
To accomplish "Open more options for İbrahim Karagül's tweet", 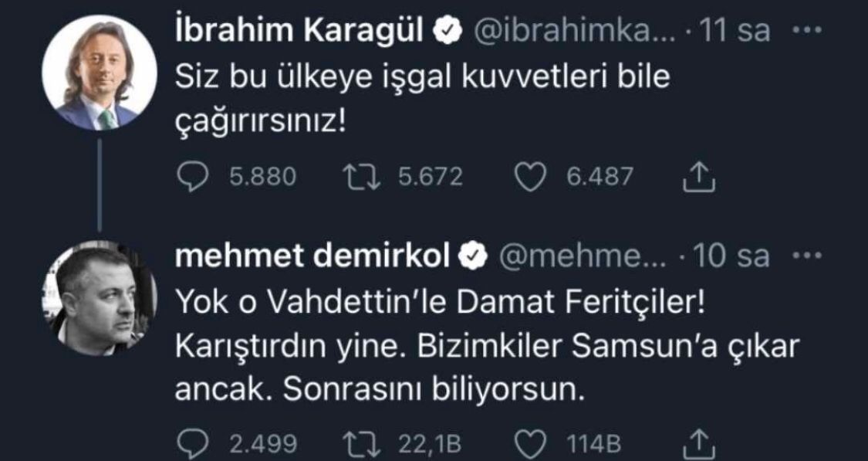I will pyautogui.click(x=806, y=31).
